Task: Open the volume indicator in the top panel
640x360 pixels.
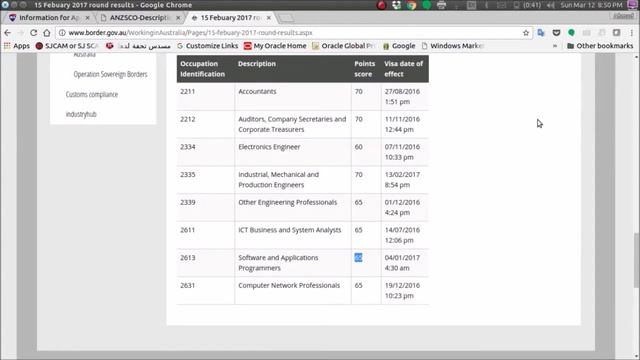Action: 551,5
